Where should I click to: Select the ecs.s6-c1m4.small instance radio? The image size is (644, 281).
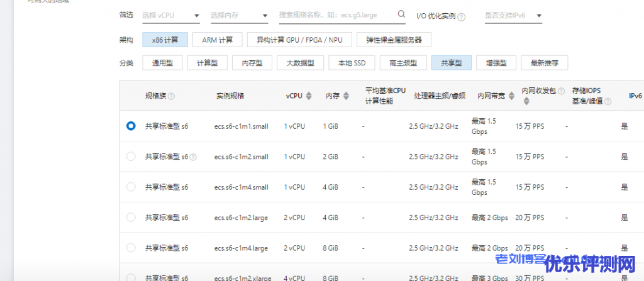(x=131, y=187)
